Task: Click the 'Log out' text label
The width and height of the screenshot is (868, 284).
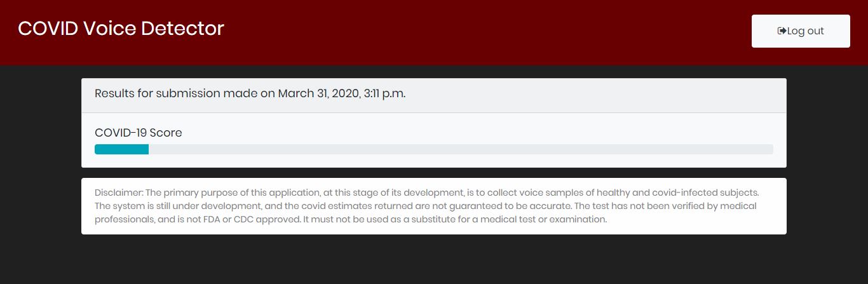Action: click(806, 31)
